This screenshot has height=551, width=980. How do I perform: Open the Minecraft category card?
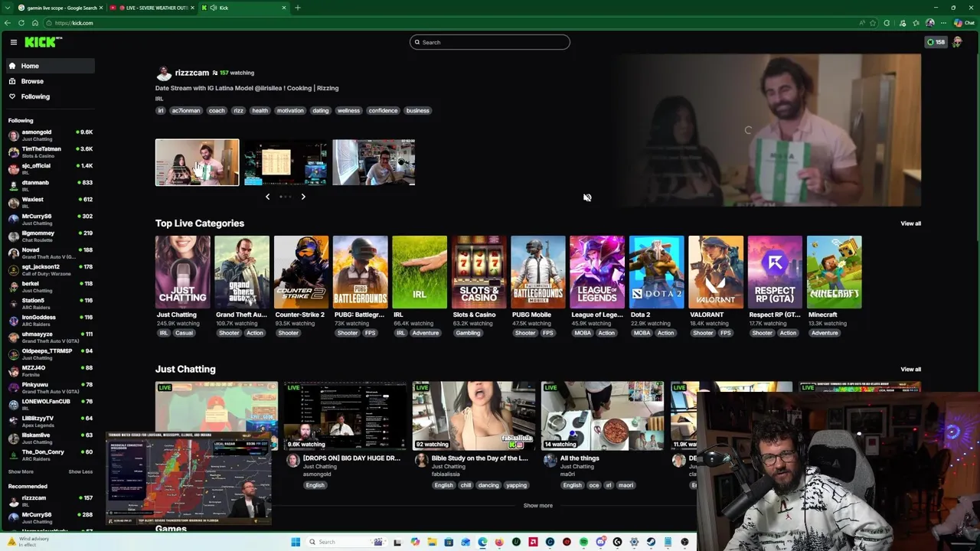tap(834, 272)
